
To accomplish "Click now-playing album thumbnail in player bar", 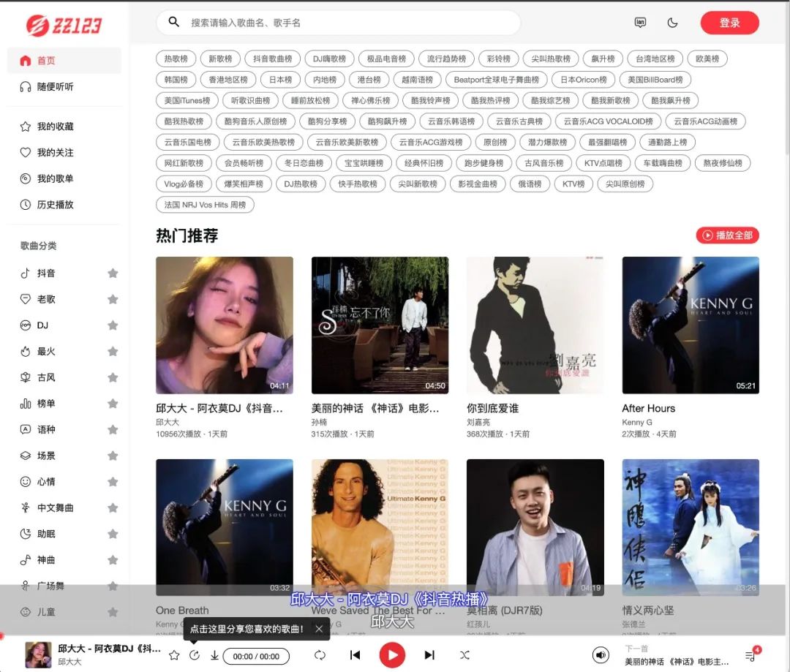I will 39,655.
